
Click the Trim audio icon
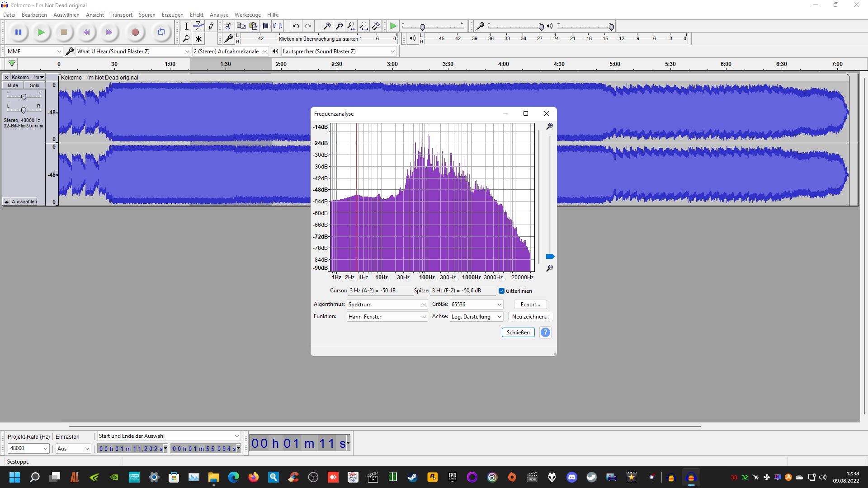click(x=265, y=26)
